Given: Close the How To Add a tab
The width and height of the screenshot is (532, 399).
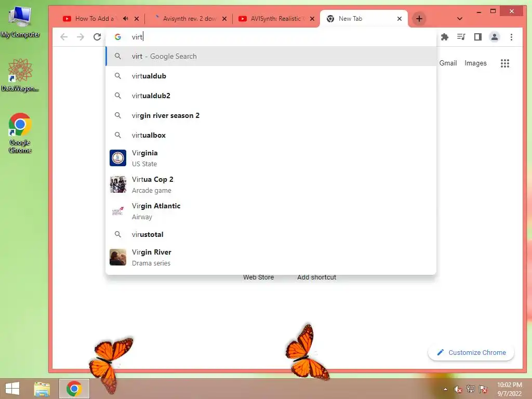Looking at the screenshot, I should tap(137, 19).
